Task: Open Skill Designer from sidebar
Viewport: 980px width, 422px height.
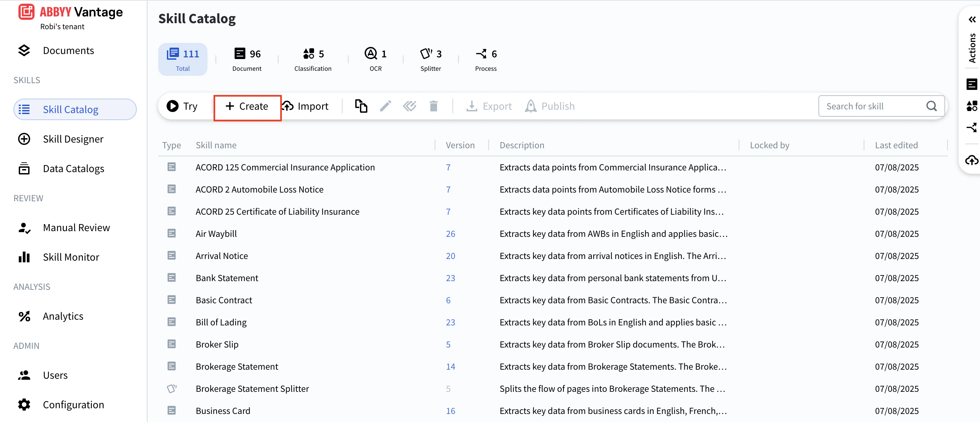Action: click(x=73, y=139)
